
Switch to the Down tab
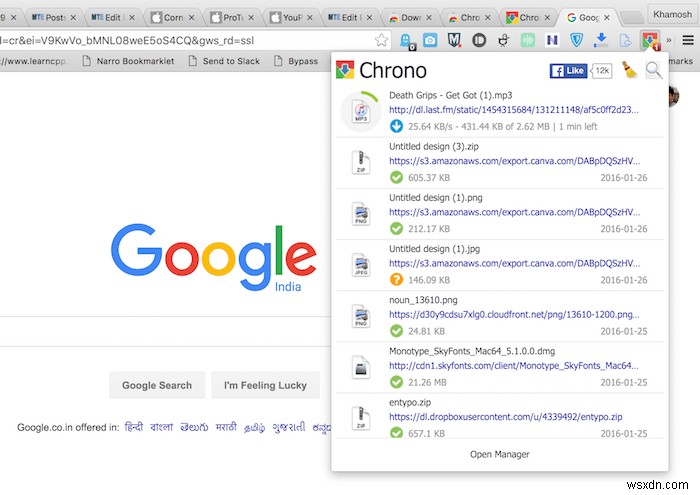(411, 17)
